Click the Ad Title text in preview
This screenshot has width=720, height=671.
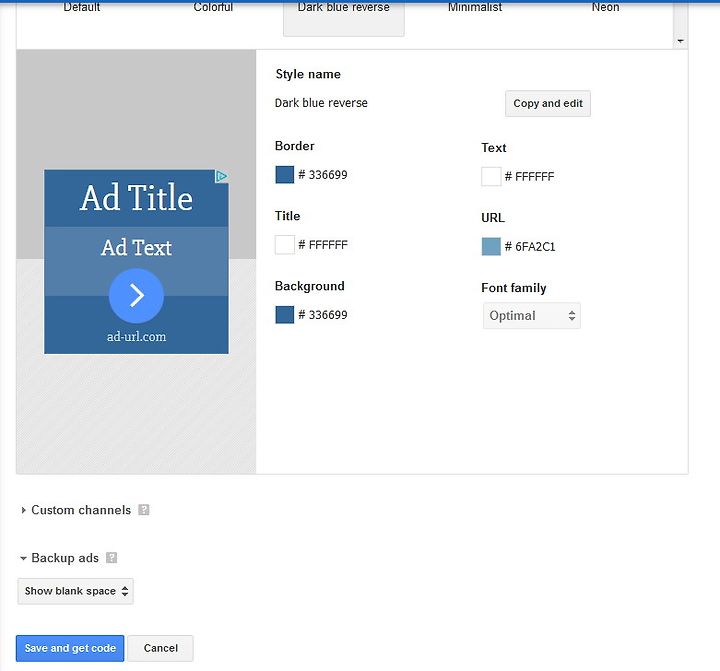pos(136,197)
